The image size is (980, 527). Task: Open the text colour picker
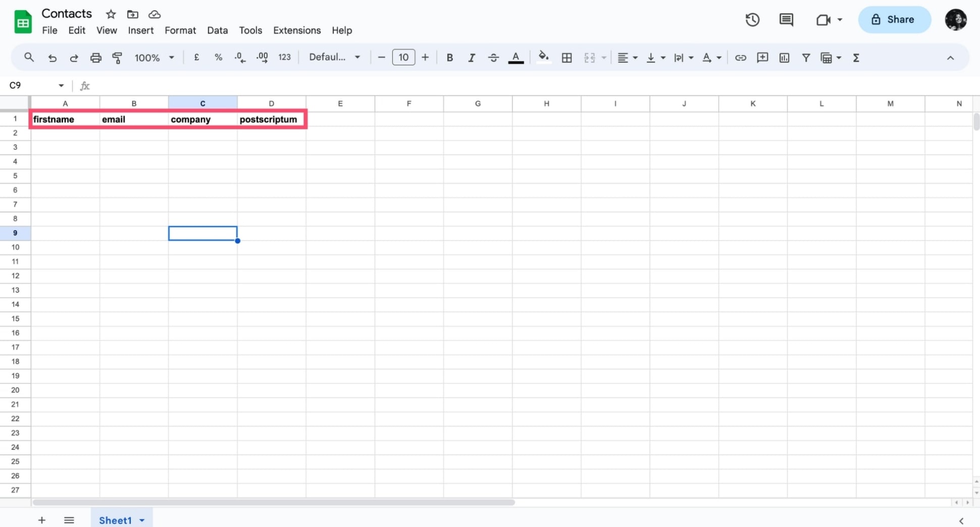click(x=515, y=58)
